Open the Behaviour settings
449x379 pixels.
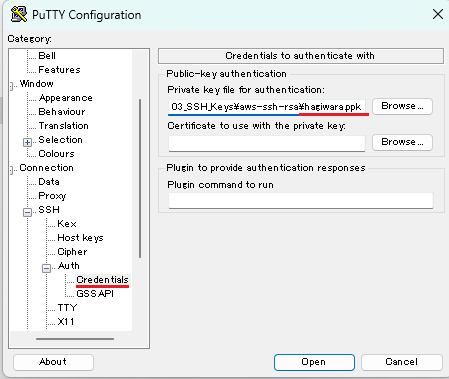(62, 112)
